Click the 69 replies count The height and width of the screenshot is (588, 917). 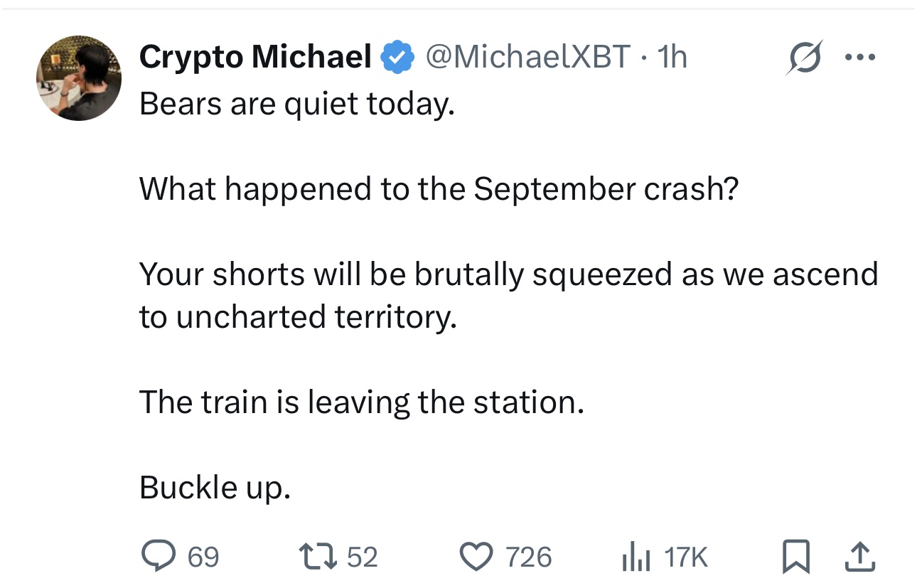click(203, 557)
